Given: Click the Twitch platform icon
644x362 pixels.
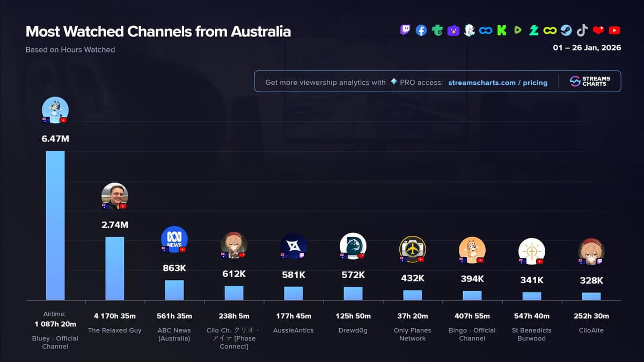Looking at the screenshot, I should [405, 31].
